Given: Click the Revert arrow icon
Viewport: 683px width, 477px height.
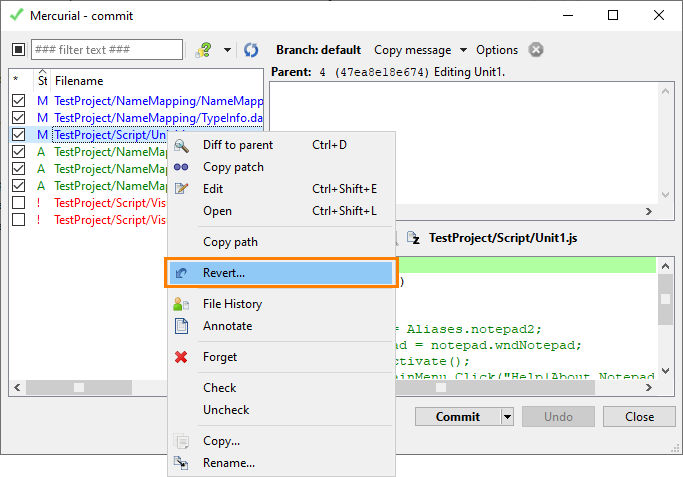Looking at the screenshot, I should click(x=181, y=273).
